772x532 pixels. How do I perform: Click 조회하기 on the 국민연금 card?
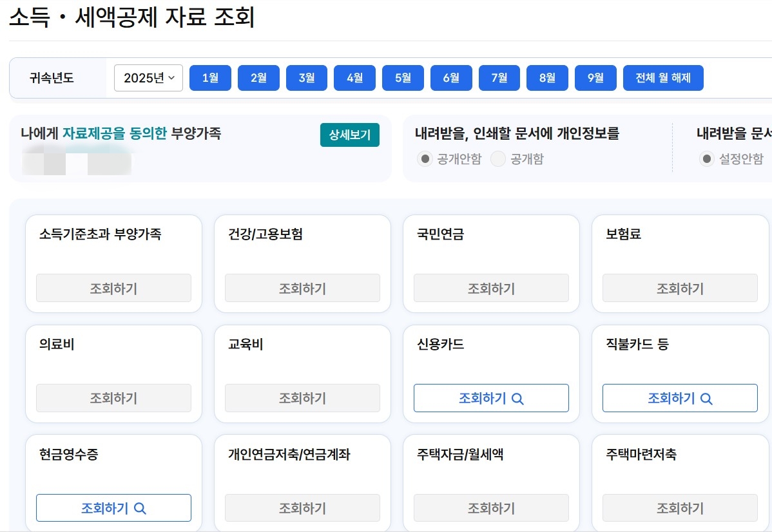click(490, 288)
